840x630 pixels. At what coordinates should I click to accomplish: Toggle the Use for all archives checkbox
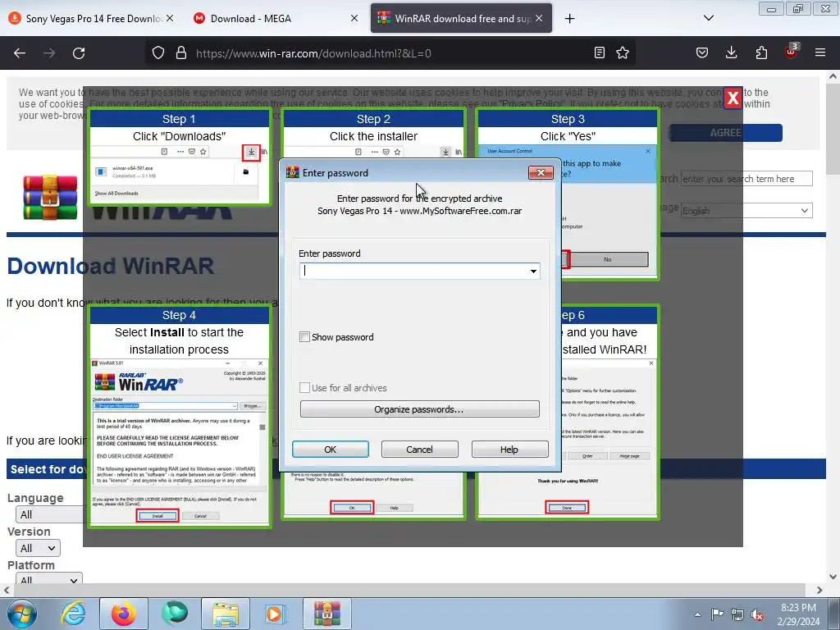click(305, 387)
